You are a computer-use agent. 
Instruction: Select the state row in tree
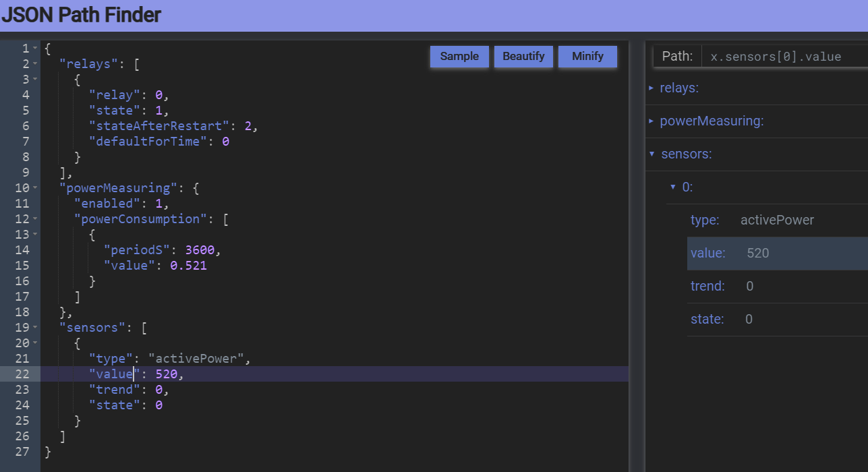[x=776, y=320]
